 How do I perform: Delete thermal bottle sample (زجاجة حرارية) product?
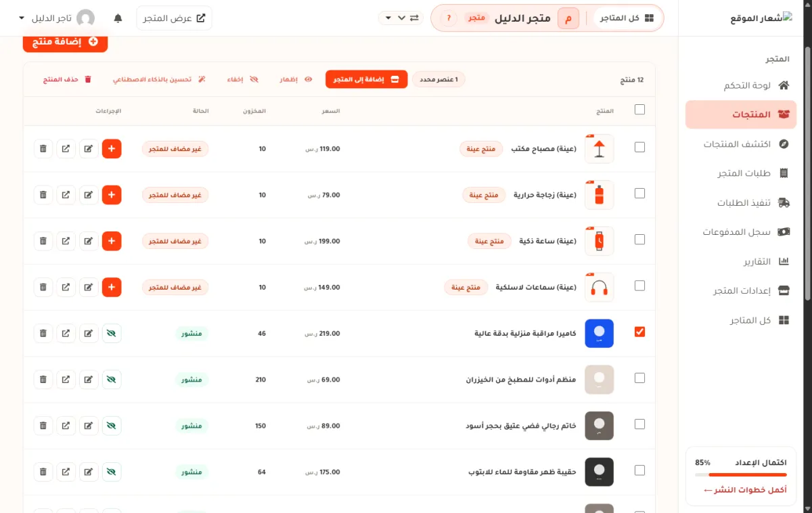coord(43,195)
